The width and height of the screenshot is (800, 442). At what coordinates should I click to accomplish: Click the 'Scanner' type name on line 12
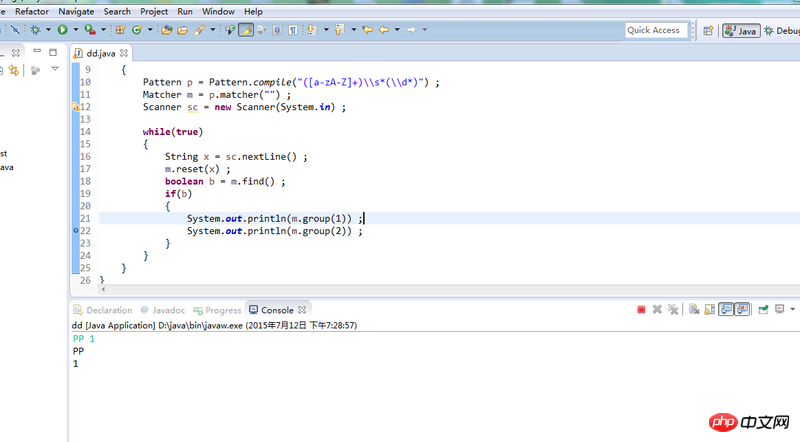pos(162,107)
